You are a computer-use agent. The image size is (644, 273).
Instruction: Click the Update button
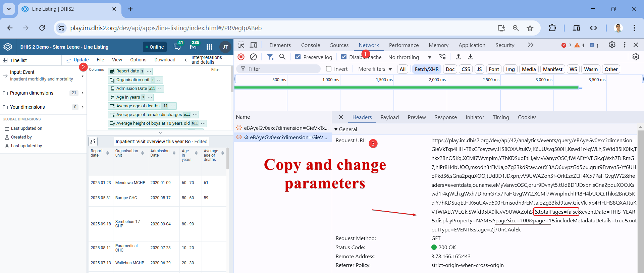click(77, 60)
